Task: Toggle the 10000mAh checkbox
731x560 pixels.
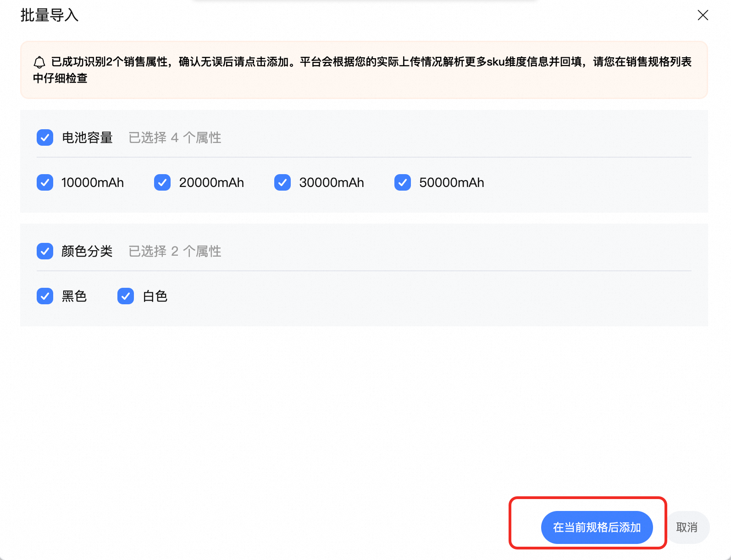Action: 45,182
